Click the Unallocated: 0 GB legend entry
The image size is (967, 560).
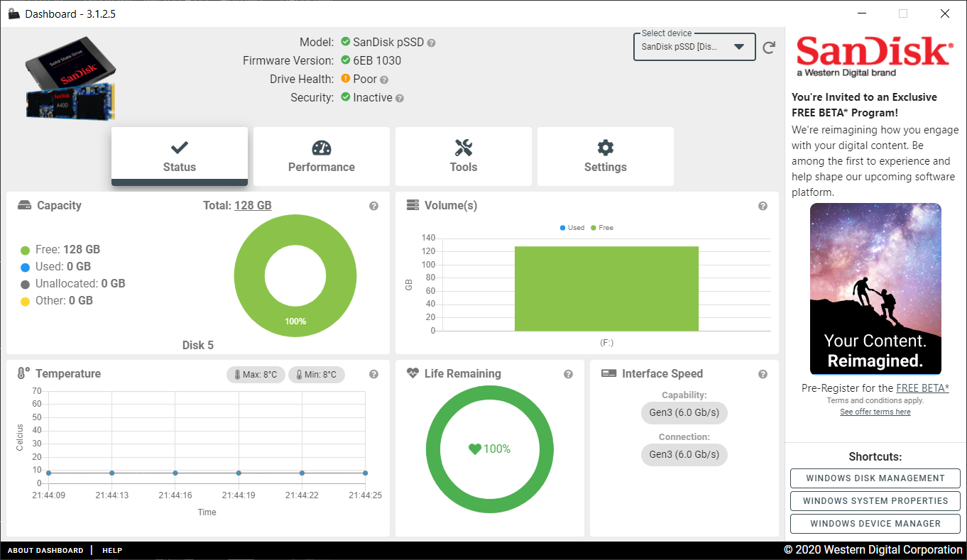click(72, 284)
